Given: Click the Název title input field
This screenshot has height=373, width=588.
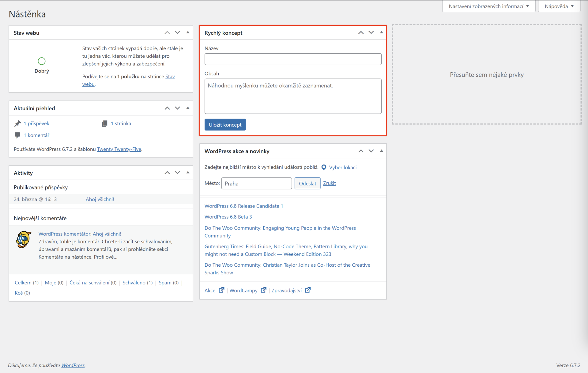Looking at the screenshot, I should click(x=293, y=59).
